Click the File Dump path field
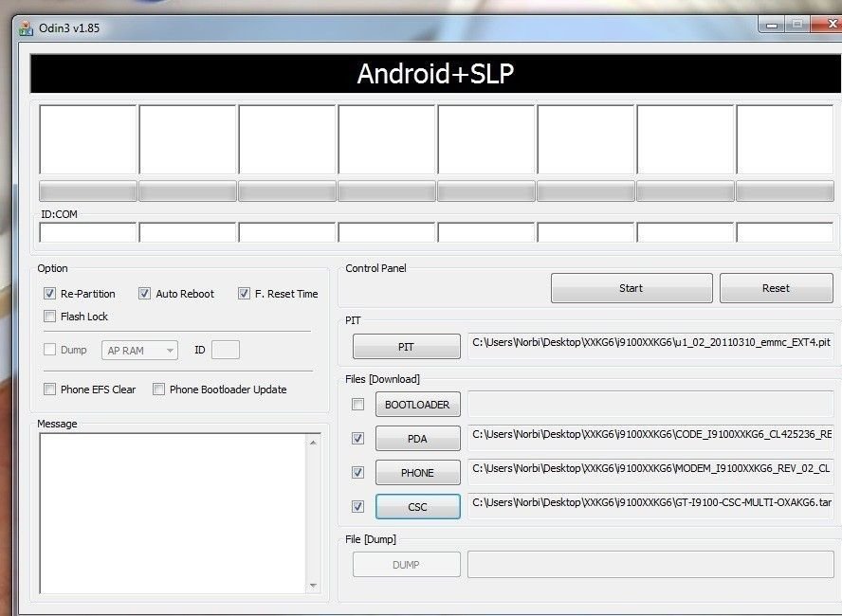Viewport: 842px width, 616px height. pyautogui.click(x=650, y=565)
